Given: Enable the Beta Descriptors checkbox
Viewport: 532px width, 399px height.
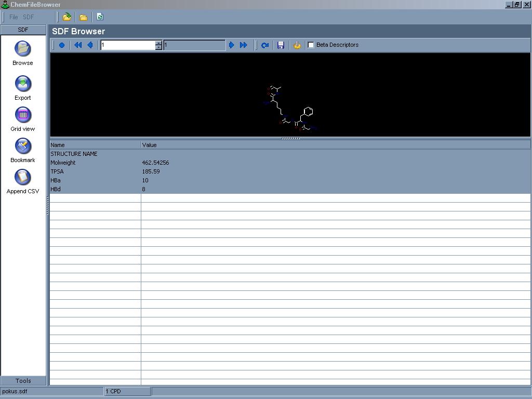Looking at the screenshot, I should pos(311,45).
